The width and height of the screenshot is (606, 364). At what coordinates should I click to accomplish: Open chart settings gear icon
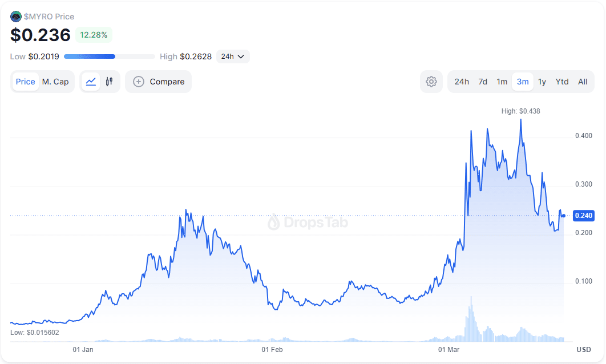[x=431, y=82]
